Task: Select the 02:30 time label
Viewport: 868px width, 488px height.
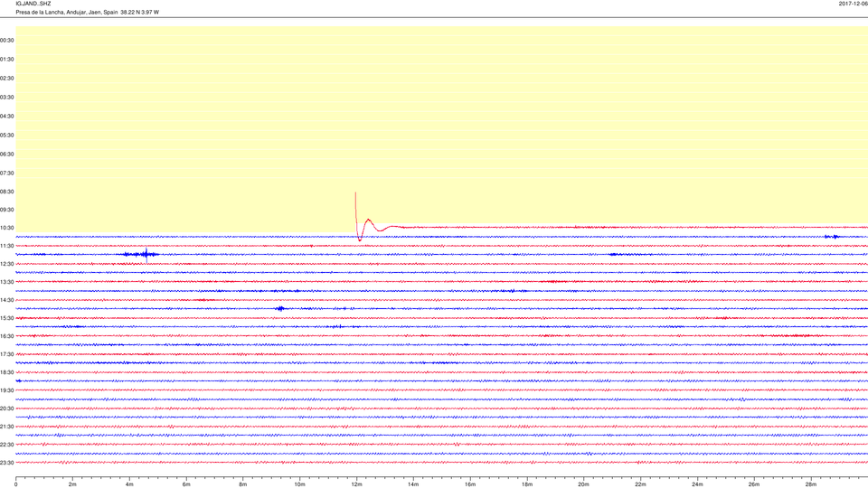Action: point(7,78)
